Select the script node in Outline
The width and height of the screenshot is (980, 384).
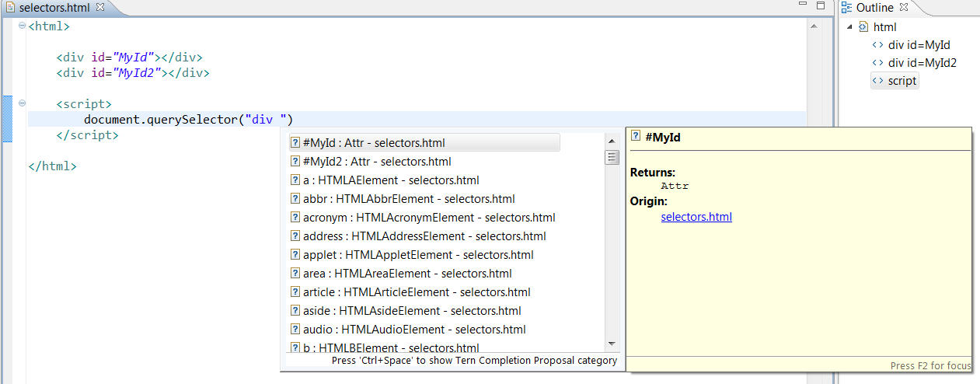pyautogui.click(x=902, y=81)
